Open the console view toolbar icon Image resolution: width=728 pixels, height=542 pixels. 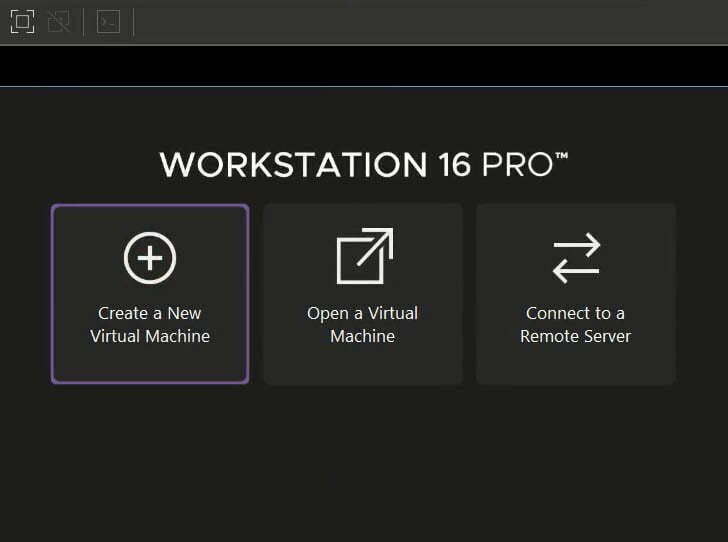pyautogui.click(x=109, y=21)
